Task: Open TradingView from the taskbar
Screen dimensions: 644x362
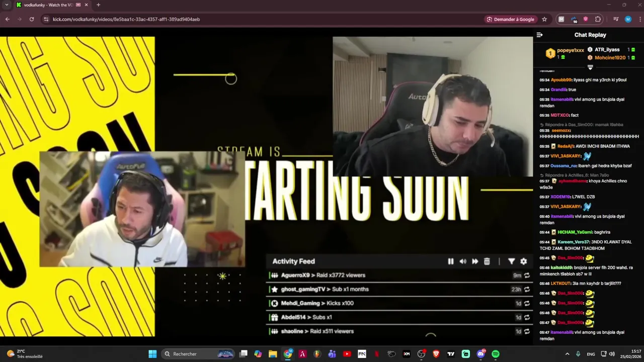Action: pos(451,354)
